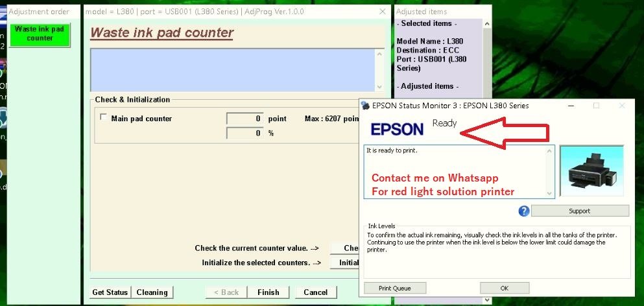Click the EPSON logo
644x306 pixels.
click(x=397, y=129)
